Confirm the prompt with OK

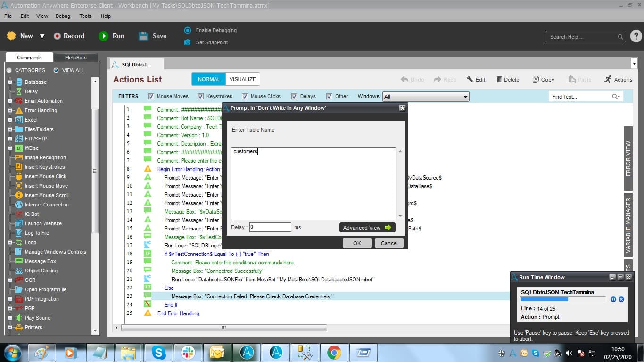pyautogui.click(x=357, y=243)
